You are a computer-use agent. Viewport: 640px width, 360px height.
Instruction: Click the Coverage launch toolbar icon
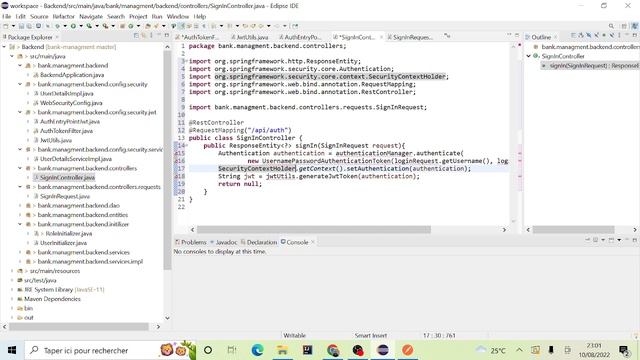pyautogui.click(x=89, y=26)
